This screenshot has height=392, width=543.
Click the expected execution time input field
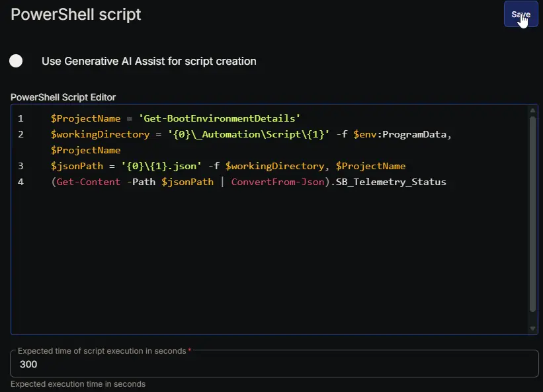[x=274, y=364]
